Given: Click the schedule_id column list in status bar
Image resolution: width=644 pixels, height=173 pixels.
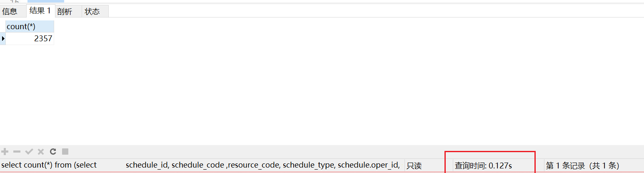Looking at the screenshot, I should click(x=263, y=165).
